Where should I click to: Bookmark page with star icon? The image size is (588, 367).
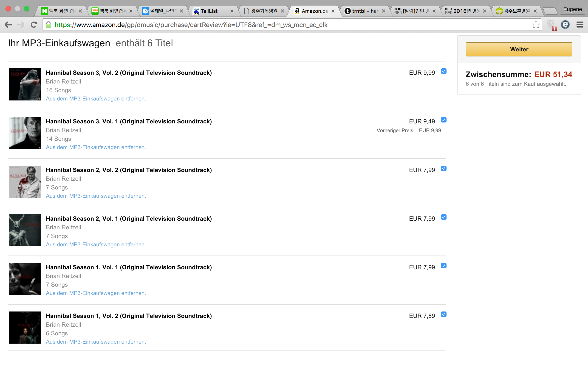click(536, 25)
